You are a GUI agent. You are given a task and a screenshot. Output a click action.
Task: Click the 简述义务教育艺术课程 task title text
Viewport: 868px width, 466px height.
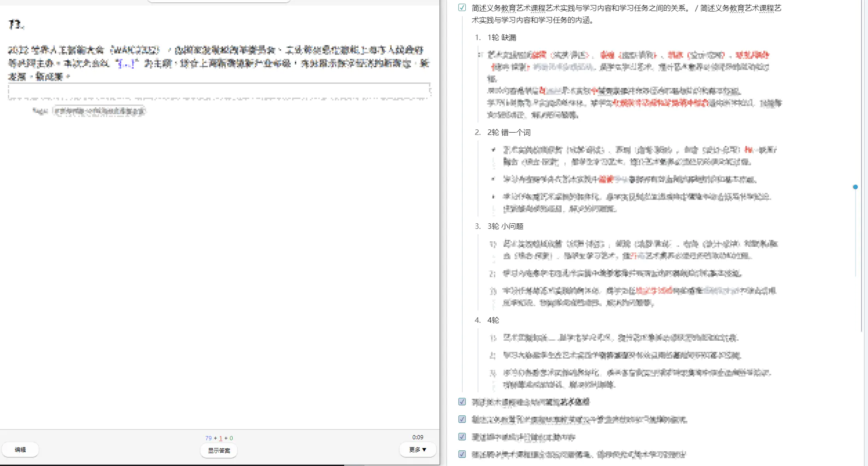[581, 8]
